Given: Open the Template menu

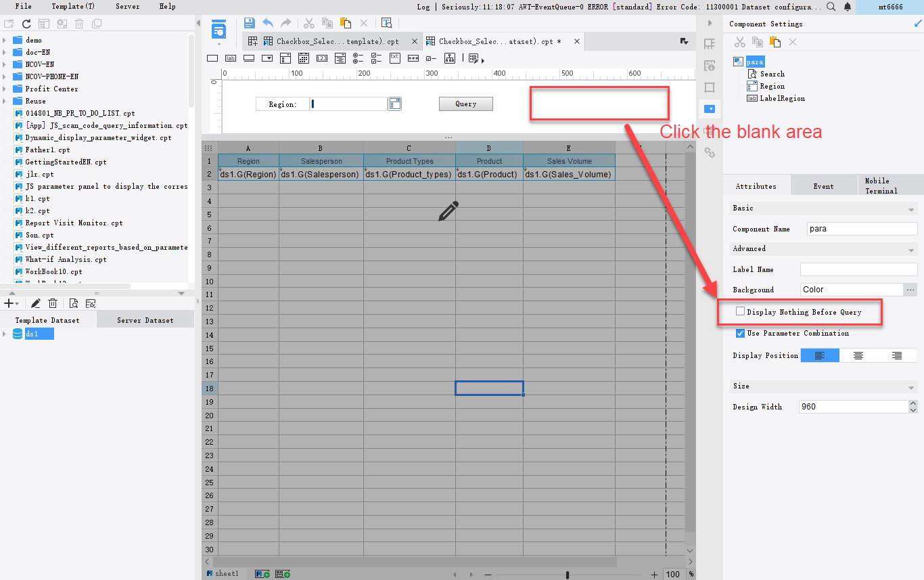Looking at the screenshot, I should [73, 6].
